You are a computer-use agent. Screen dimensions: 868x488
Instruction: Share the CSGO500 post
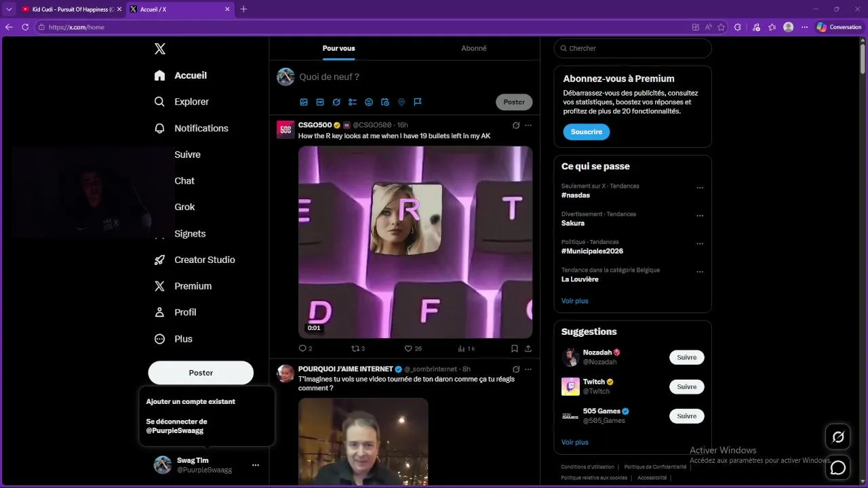(528, 348)
